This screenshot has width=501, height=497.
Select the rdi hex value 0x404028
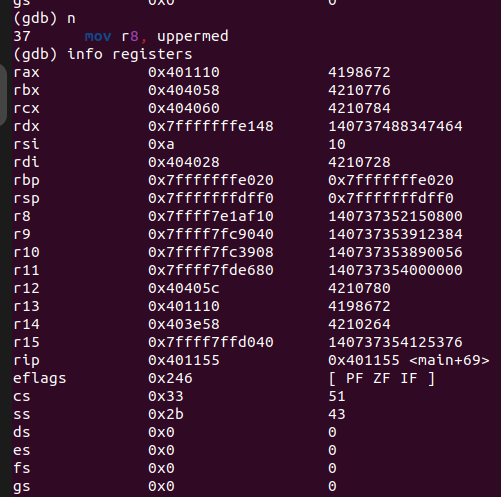(184, 162)
